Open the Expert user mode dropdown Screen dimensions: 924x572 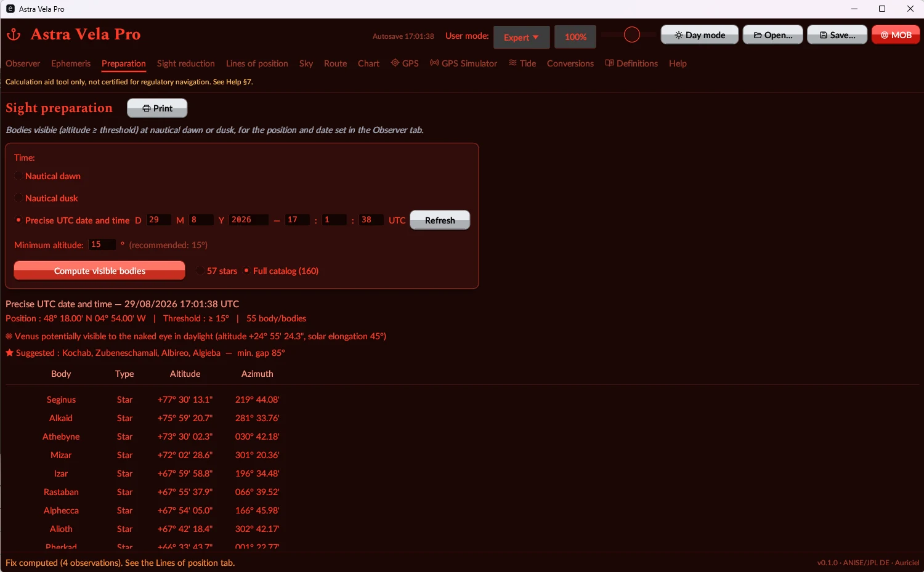coord(522,37)
